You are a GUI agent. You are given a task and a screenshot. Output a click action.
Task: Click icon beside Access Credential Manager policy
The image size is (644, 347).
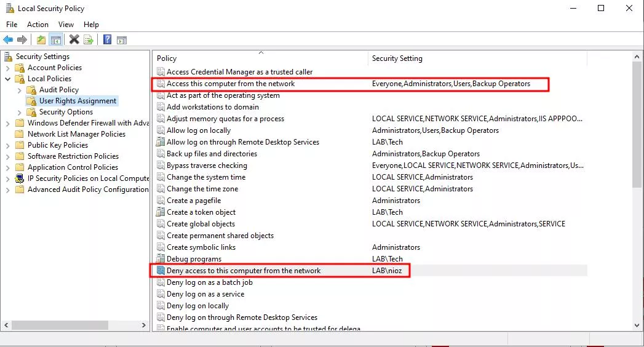[x=161, y=72]
